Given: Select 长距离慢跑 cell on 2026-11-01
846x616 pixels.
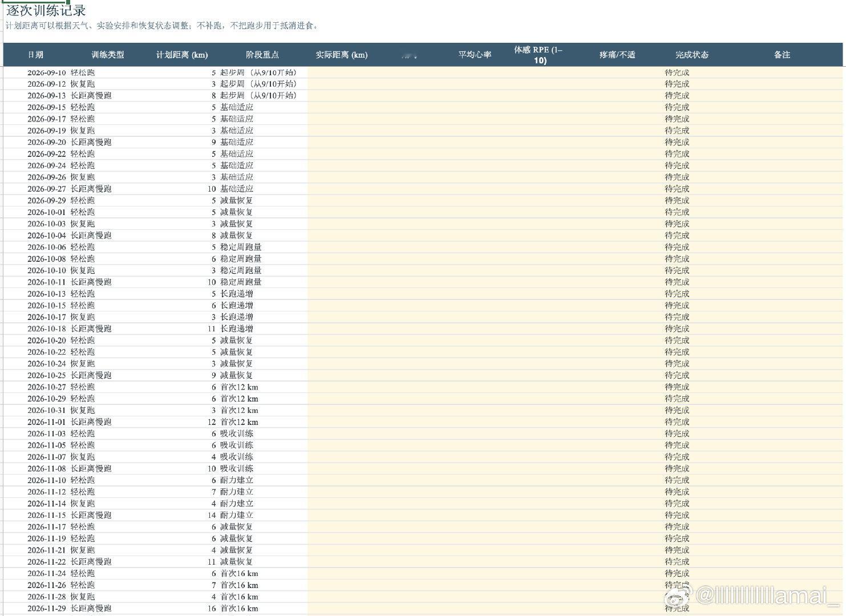Looking at the screenshot, I should pos(91,422).
